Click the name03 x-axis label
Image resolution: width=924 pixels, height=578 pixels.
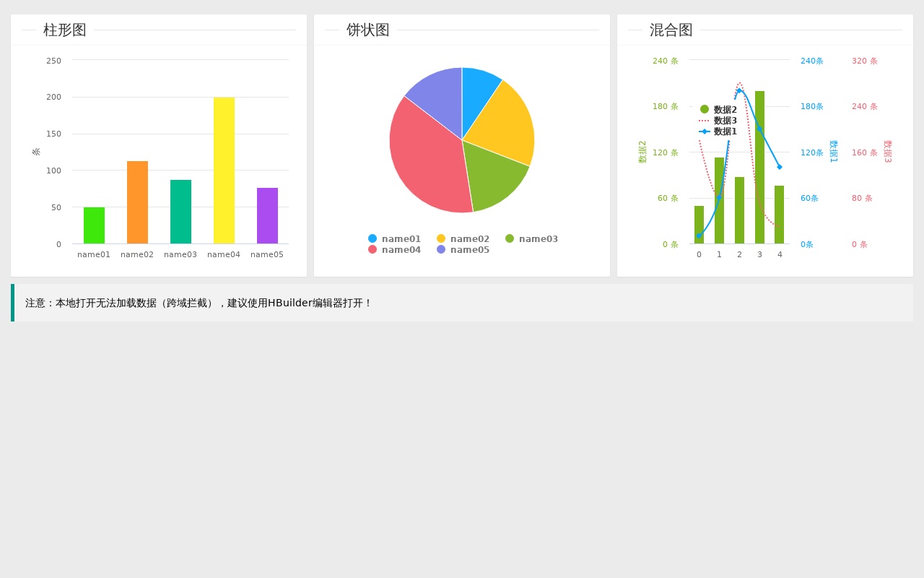coord(180,254)
